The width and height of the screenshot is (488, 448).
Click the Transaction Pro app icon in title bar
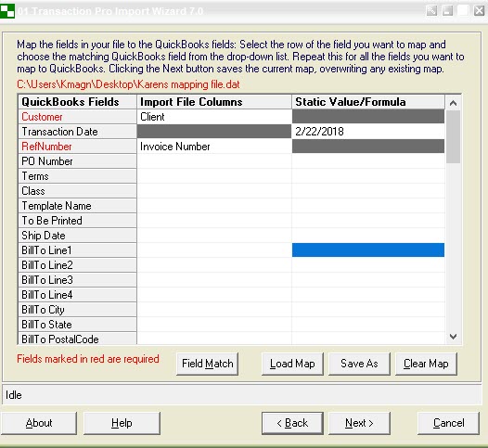(x=7, y=11)
